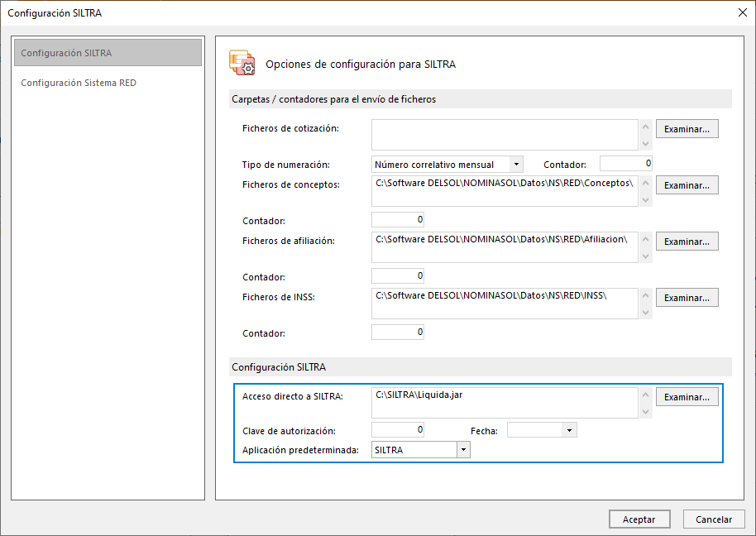Click Examinar for Ficheros de INSS
Screen dimensions: 756x536
[x=687, y=298]
